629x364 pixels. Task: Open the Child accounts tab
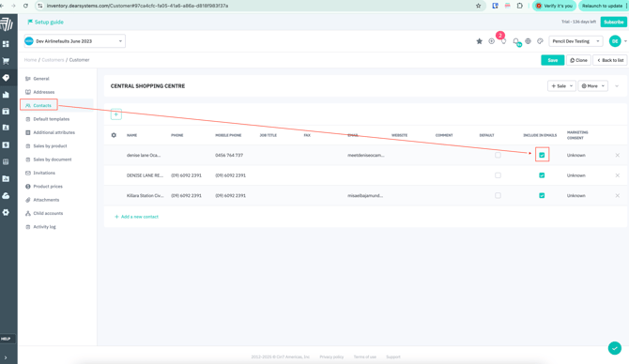pos(44,213)
